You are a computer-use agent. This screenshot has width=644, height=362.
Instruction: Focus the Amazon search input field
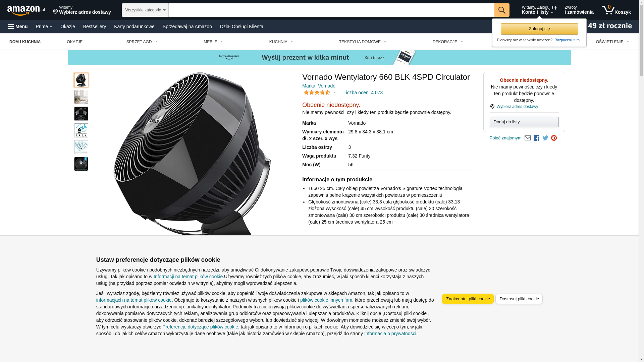pos(331,10)
